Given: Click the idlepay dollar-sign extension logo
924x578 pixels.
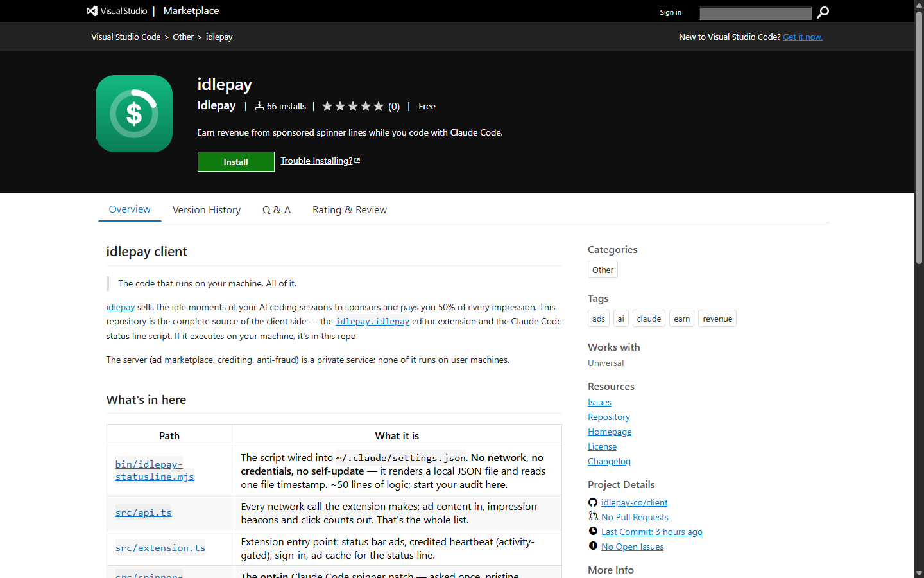Looking at the screenshot, I should coord(134,114).
